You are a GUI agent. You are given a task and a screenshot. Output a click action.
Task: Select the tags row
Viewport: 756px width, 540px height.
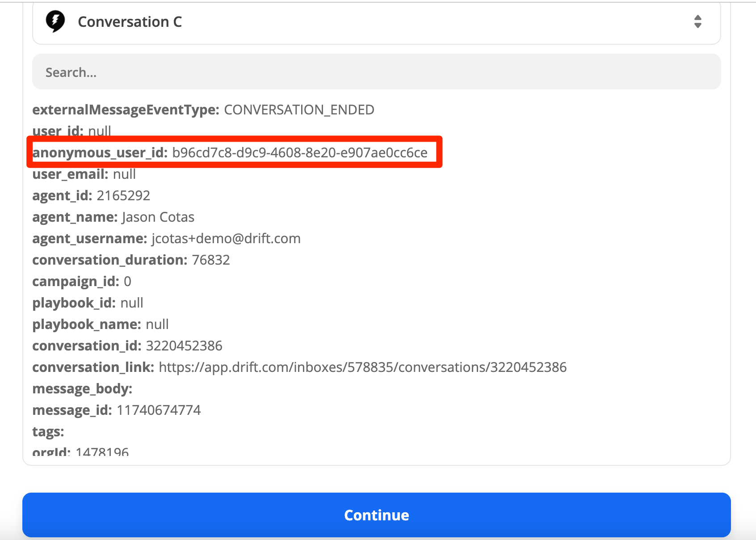tap(48, 431)
